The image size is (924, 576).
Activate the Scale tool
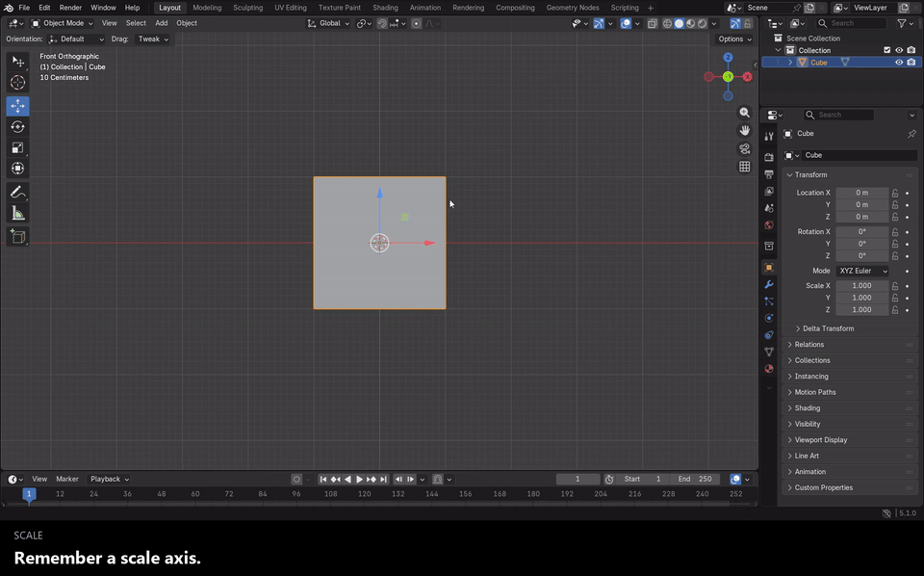coord(17,147)
